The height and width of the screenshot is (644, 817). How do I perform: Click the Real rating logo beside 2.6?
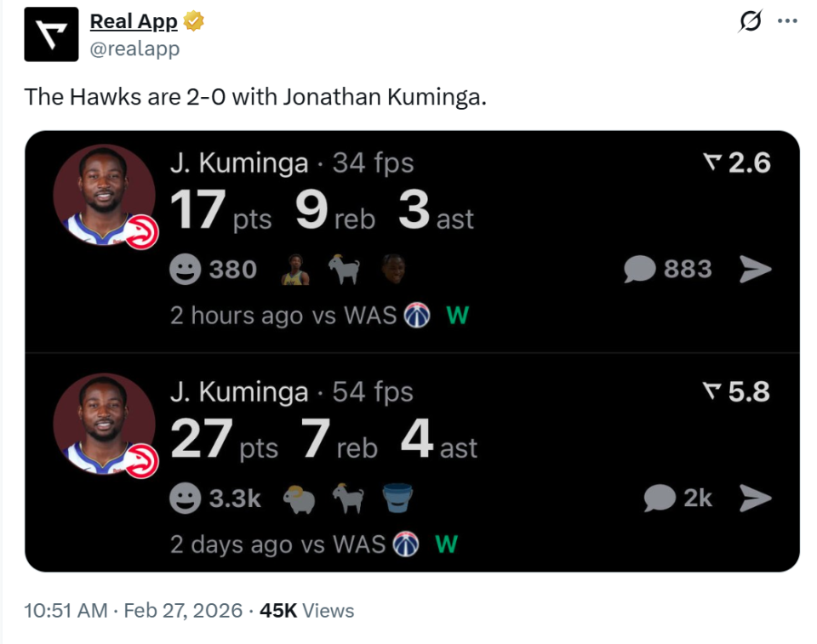713,162
